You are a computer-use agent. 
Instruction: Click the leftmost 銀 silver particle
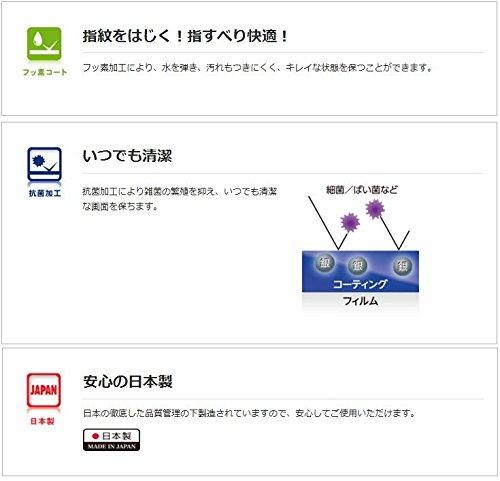click(x=325, y=263)
